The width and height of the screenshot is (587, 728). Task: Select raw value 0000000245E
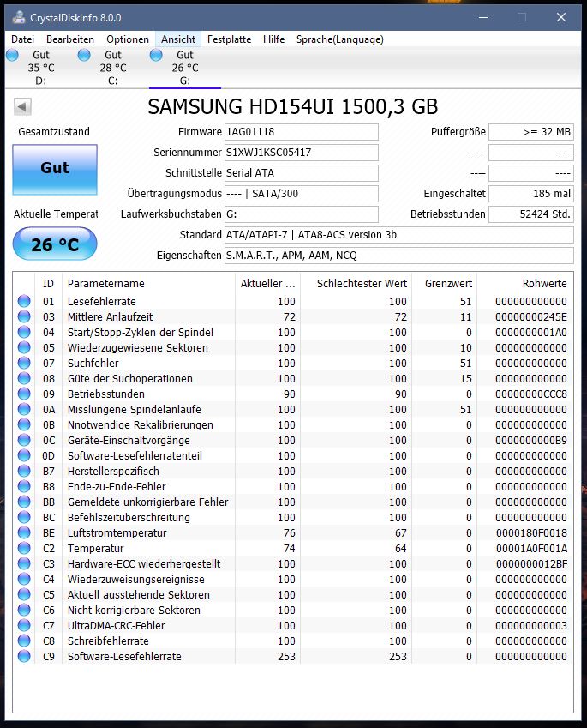530,317
